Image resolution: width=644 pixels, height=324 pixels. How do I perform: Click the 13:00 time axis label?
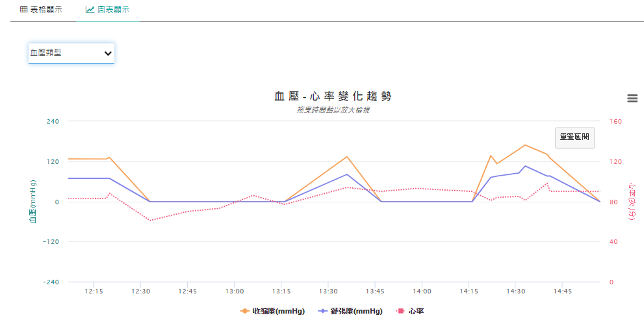234,291
